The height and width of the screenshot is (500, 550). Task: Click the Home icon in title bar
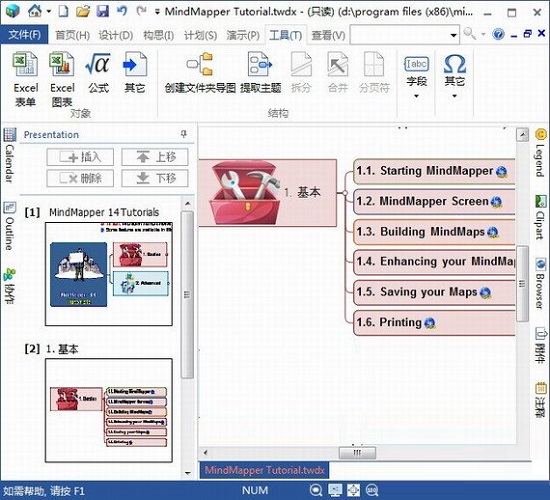35,11
